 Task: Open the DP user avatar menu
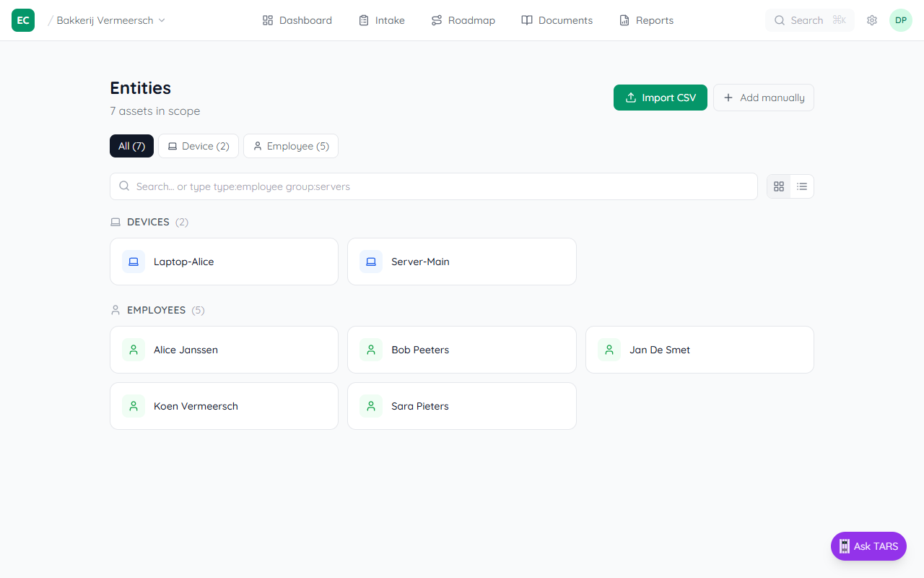900,20
